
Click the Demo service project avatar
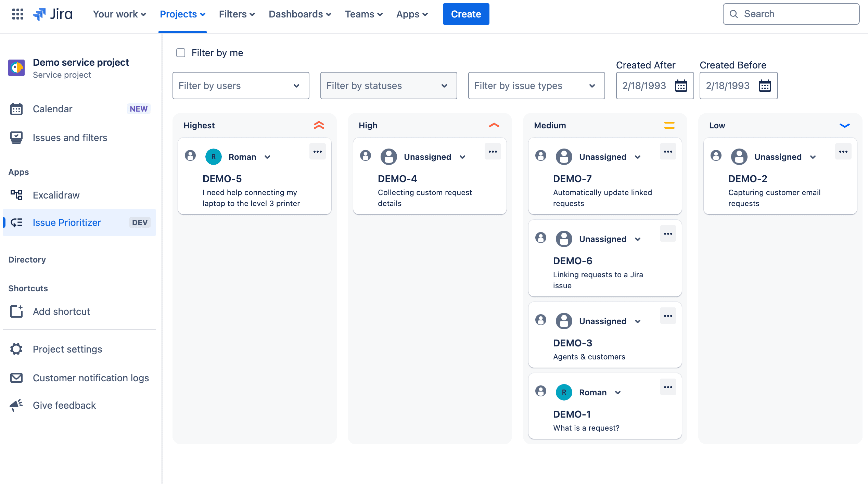click(16, 68)
